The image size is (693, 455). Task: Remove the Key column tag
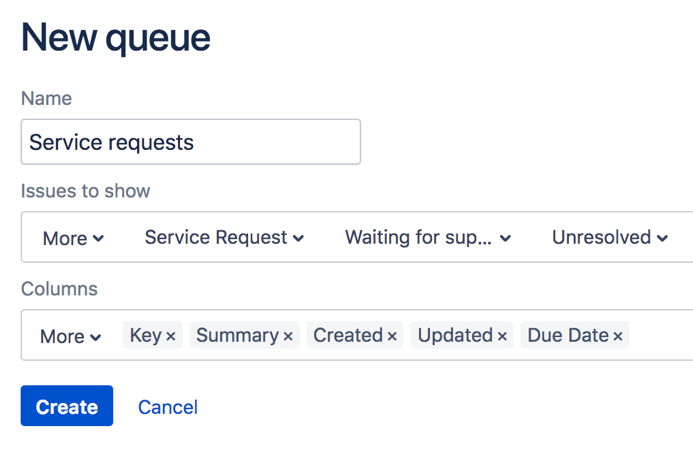171,337
